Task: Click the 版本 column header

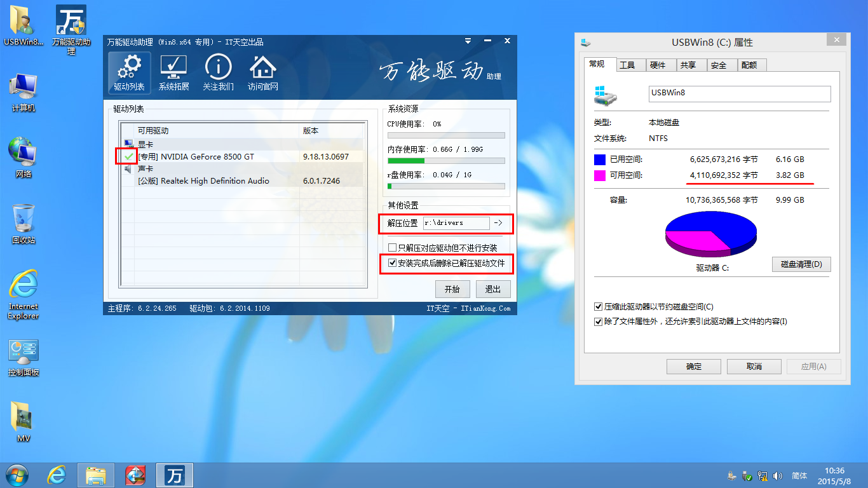Action: [332, 130]
